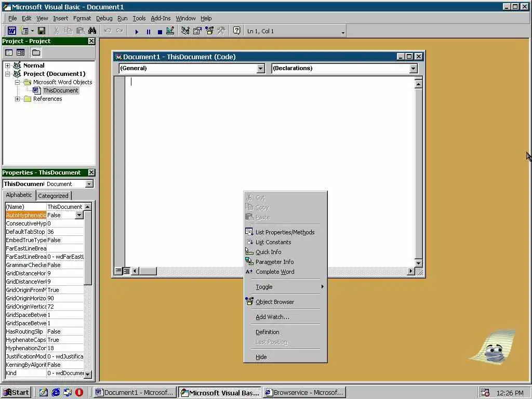Open the Add-Ins menu
Viewport: 532px width, 399px height.
click(x=161, y=18)
